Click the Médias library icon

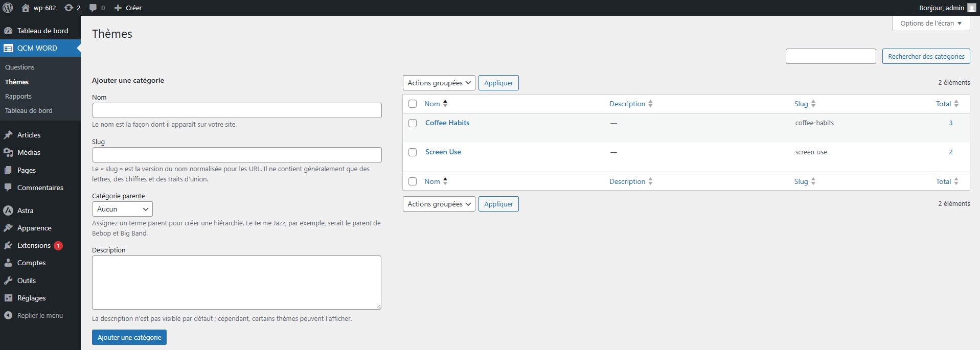8,153
